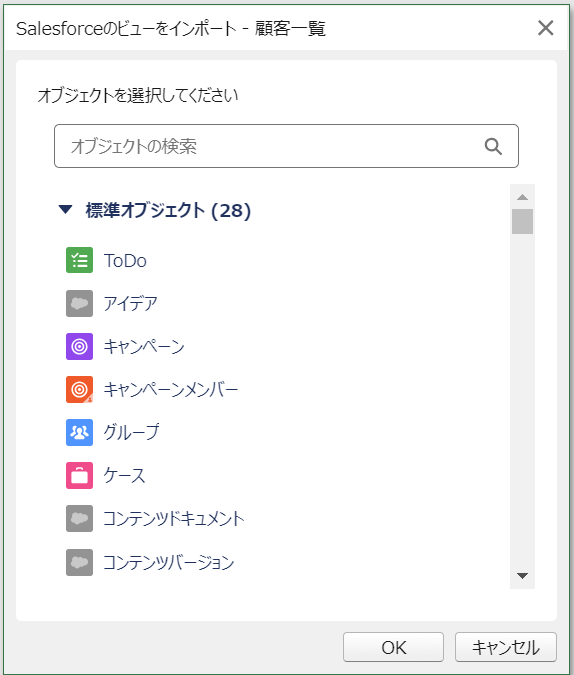
Task: Click the gray コンテンツドキュメント icon
Action: click(79, 518)
